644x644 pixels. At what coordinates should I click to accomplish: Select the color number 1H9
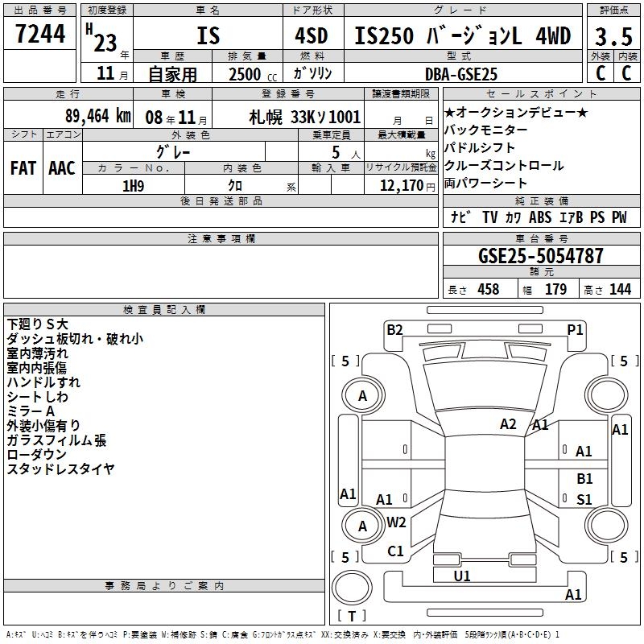click(x=133, y=186)
